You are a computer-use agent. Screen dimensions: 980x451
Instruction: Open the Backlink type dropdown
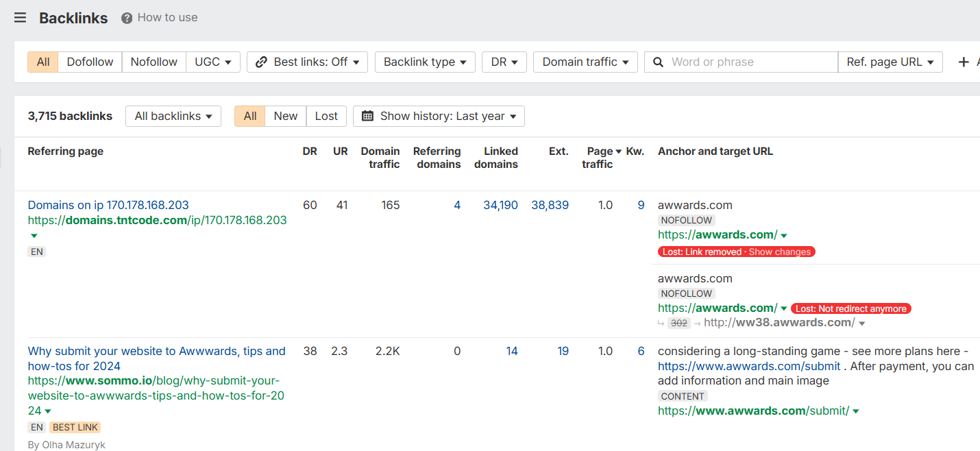tap(425, 62)
